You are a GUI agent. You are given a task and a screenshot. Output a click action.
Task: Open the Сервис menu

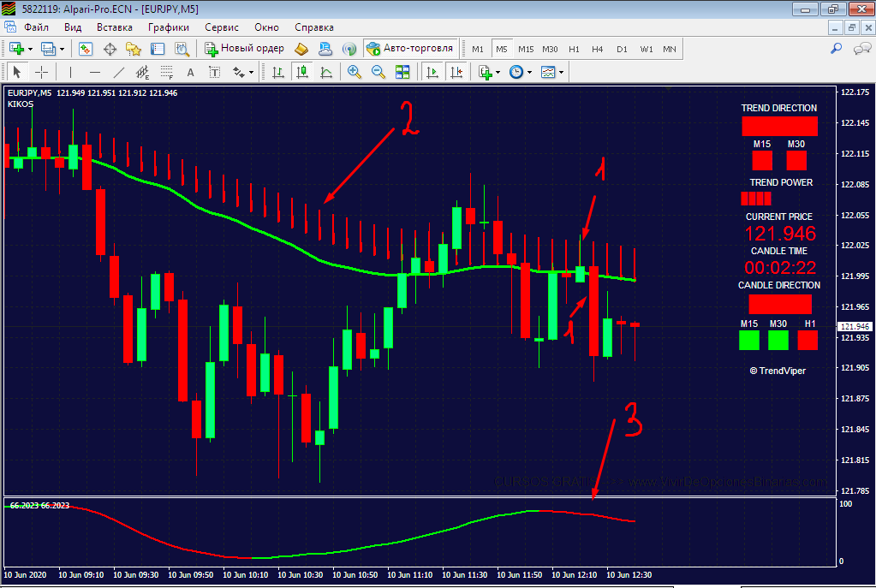[x=221, y=27]
